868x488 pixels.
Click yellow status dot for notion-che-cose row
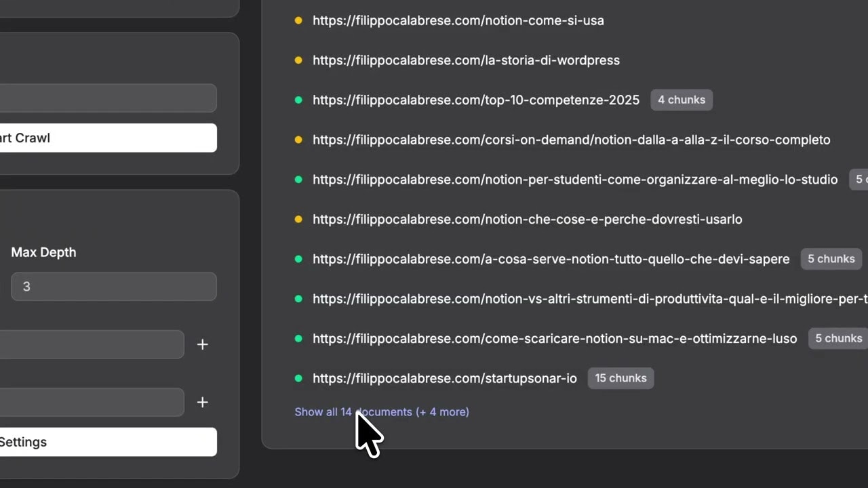298,220
